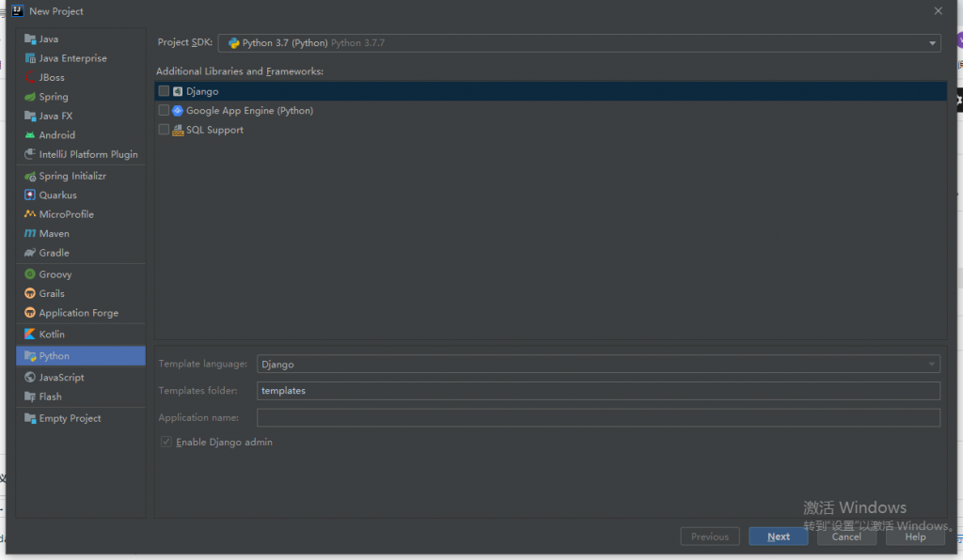This screenshot has width=963, height=560.
Task: Expand the Template language combo box
Action: click(x=598, y=365)
